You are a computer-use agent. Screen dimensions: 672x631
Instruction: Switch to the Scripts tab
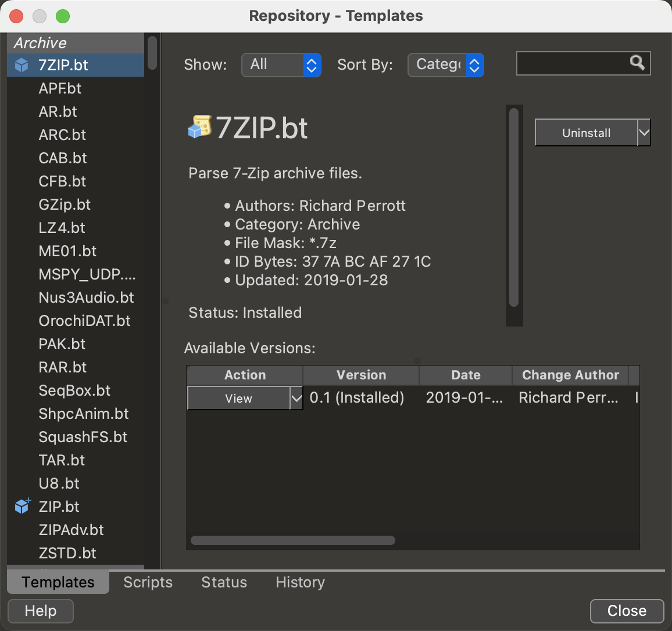pos(148,582)
